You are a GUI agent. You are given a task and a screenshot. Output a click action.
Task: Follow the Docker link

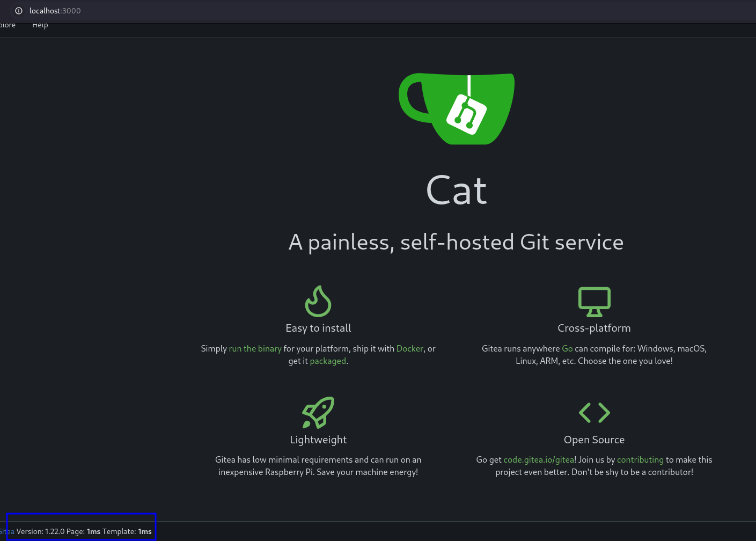coord(409,348)
